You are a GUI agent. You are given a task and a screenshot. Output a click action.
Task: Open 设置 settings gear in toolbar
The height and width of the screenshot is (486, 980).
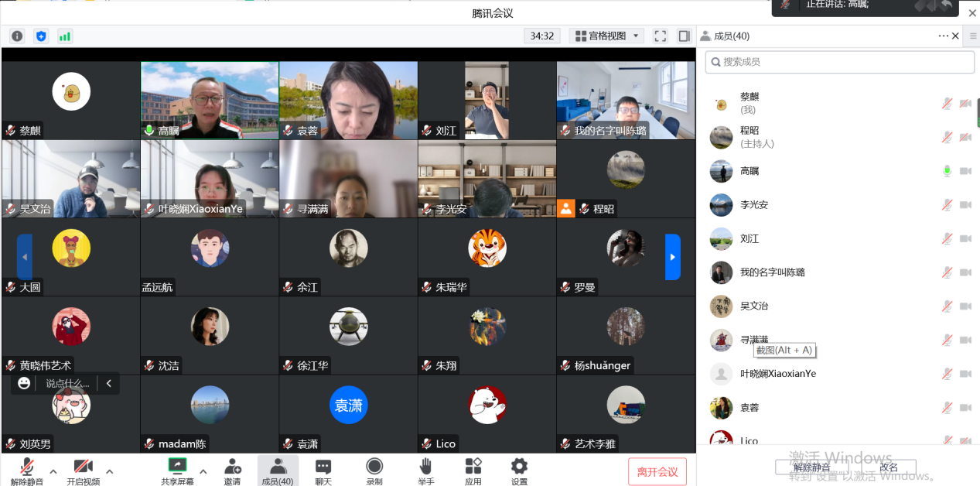[519, 471]
